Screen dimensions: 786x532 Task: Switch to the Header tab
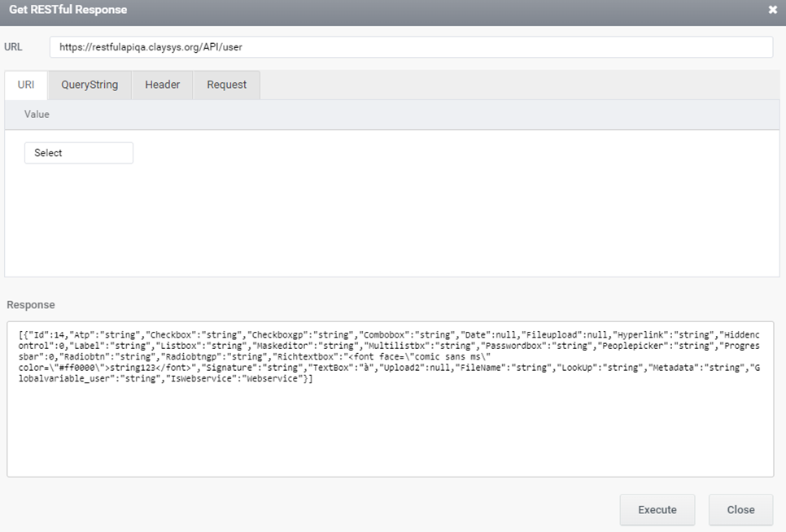[x=163, y=85]
